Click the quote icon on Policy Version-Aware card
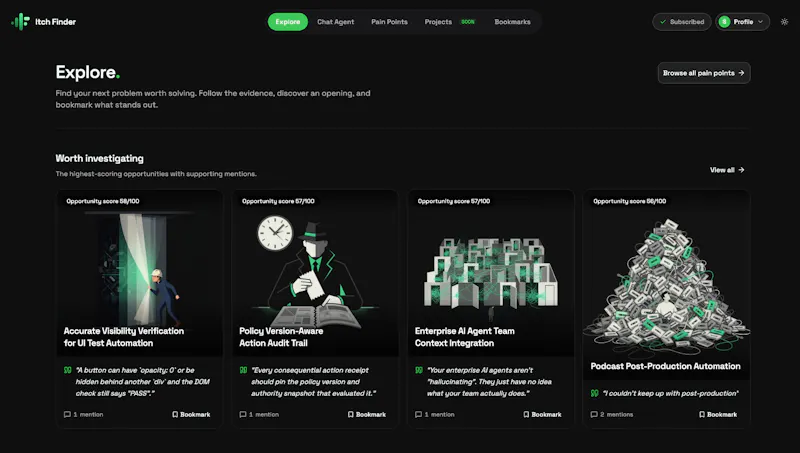Viewport: 800px width, 453px height. pos(243,370)
